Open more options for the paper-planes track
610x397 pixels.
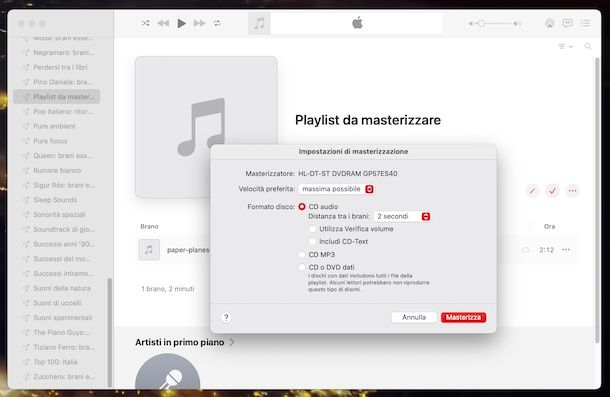coord(566,249)
